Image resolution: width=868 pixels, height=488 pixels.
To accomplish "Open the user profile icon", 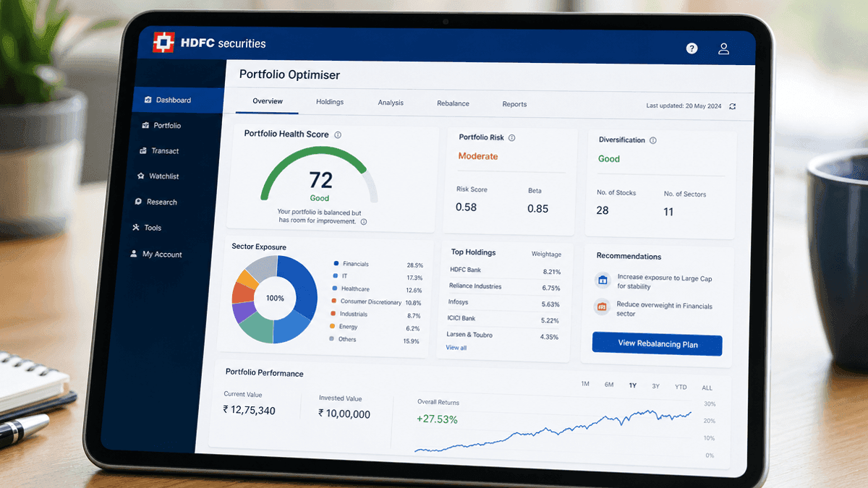I will coord(723,49).
